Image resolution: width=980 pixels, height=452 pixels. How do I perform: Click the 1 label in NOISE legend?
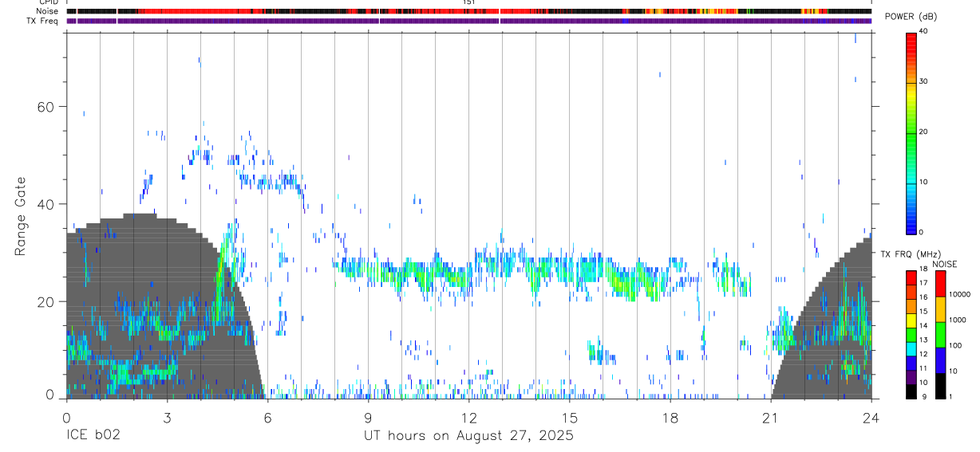(950, 396)
